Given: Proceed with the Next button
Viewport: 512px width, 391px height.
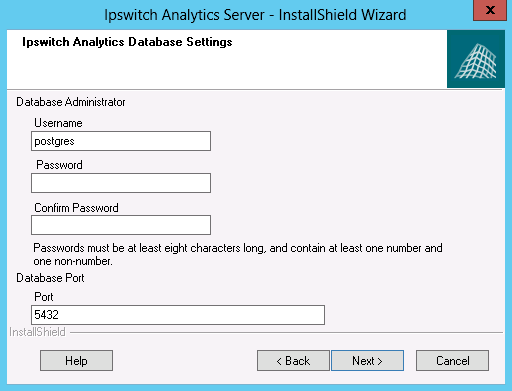Looking at the screenshot, I should tap(367, 361).
